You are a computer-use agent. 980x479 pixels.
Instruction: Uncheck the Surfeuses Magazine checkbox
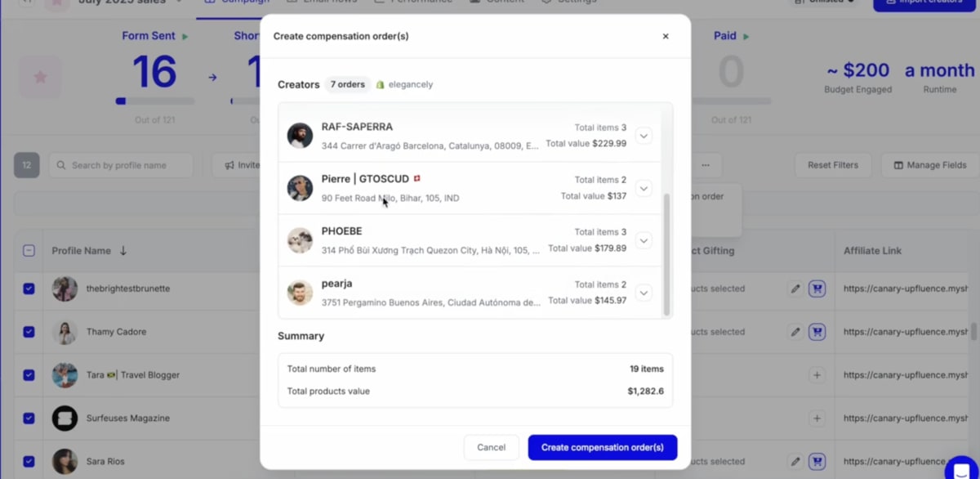coord(29,418)
